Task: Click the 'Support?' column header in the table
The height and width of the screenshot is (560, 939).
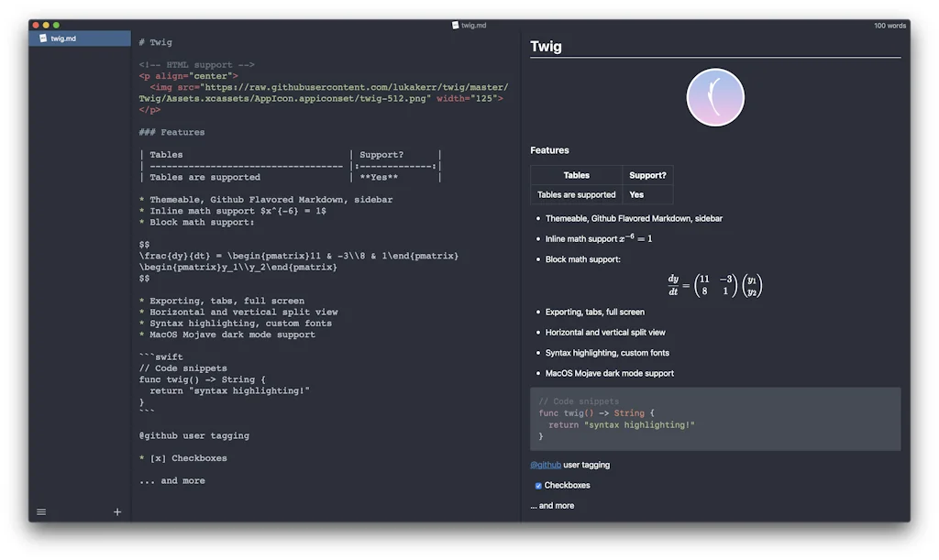Action: click(647, 174)
